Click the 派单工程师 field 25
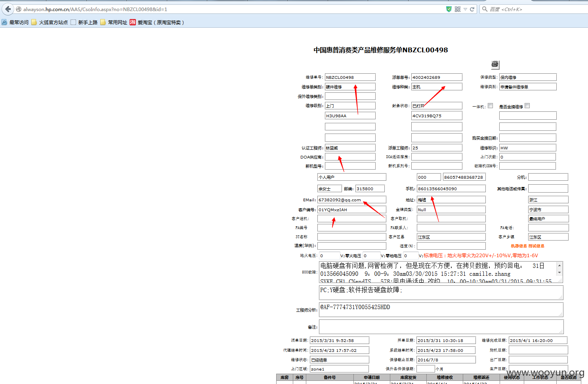The width and height of the screenshot is (588, 384). point(437,148)
